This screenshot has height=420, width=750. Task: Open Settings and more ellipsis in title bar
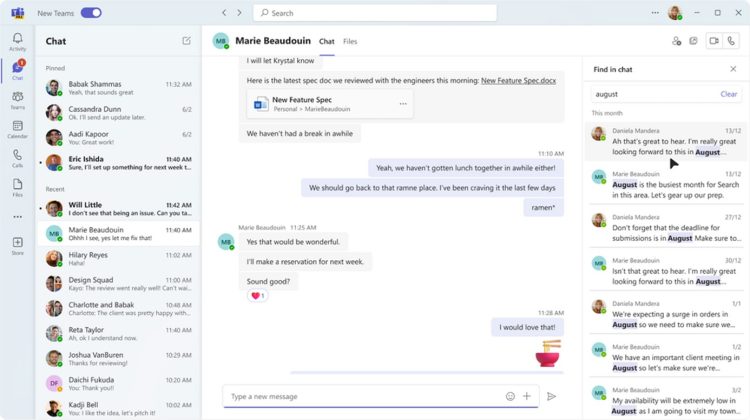(x=655, y=13)
